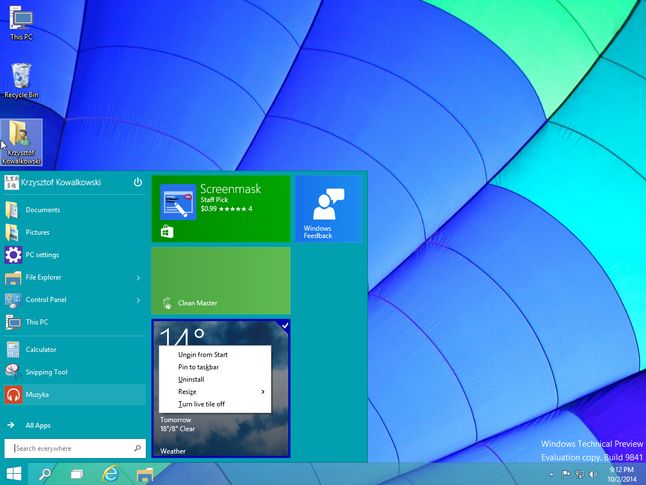Choose Turn live tile off
646x485 pixels.
(x=215, y=404)
